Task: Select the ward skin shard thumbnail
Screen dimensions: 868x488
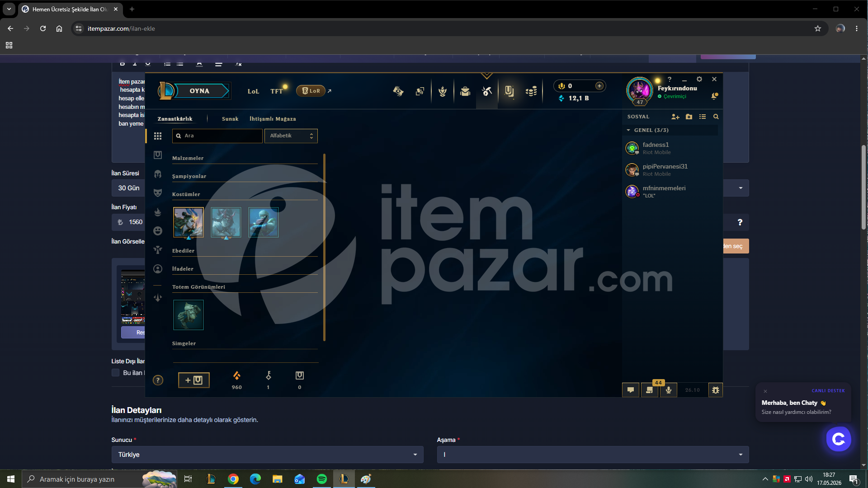Action: coord(189,315)
